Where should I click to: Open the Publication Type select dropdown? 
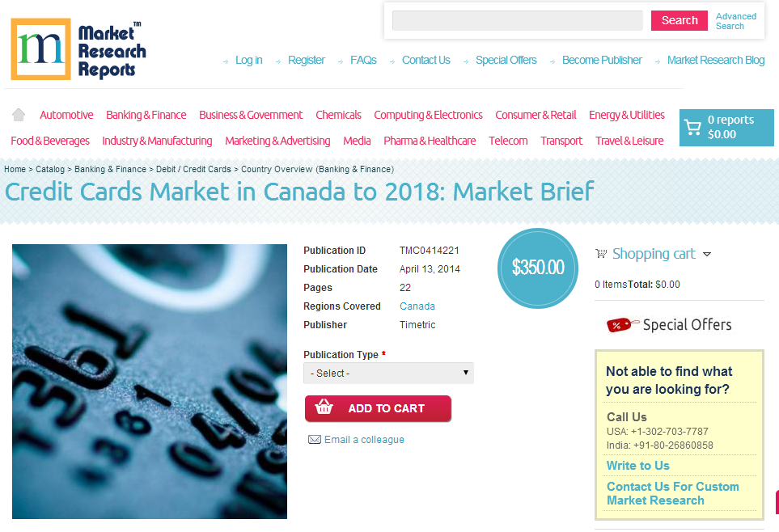pyautogui.click(x=387, y=373)
